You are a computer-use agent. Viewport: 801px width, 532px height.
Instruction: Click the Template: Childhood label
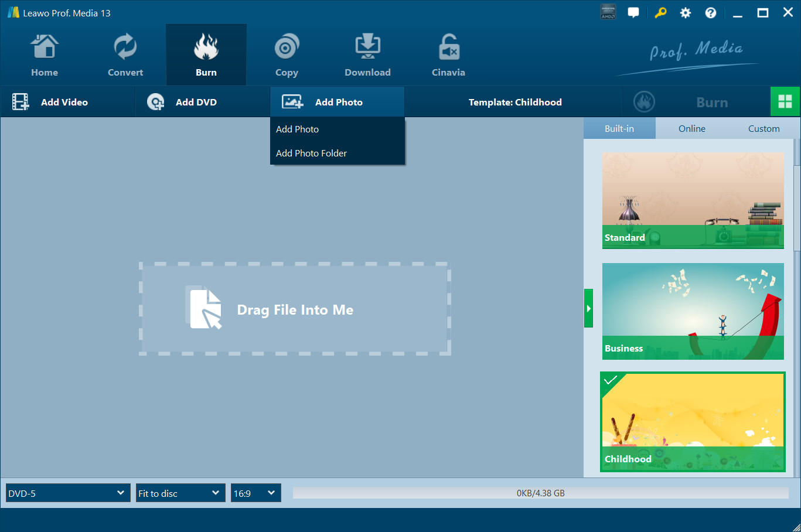click(x=514, y=103)
